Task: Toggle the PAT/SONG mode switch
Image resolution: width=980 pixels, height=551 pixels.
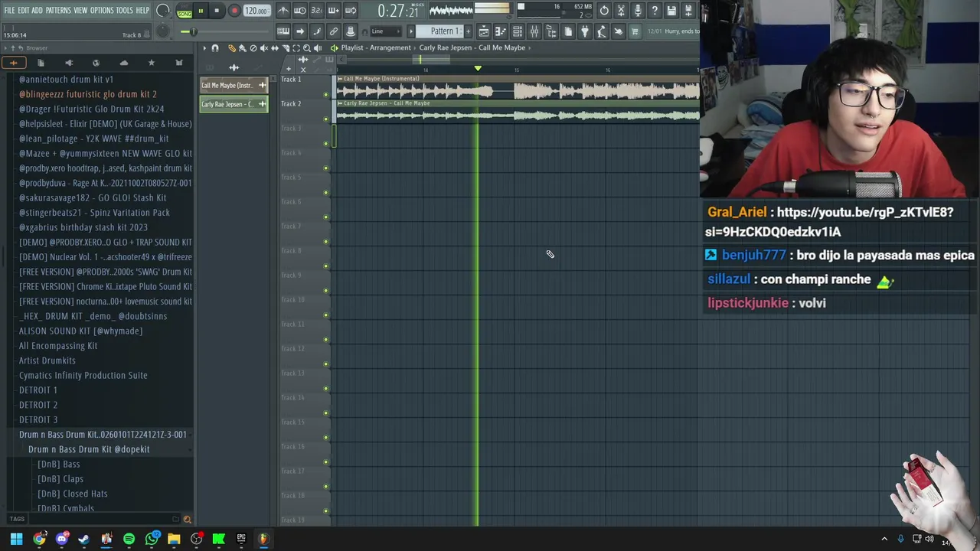Action: click(185, 11)
